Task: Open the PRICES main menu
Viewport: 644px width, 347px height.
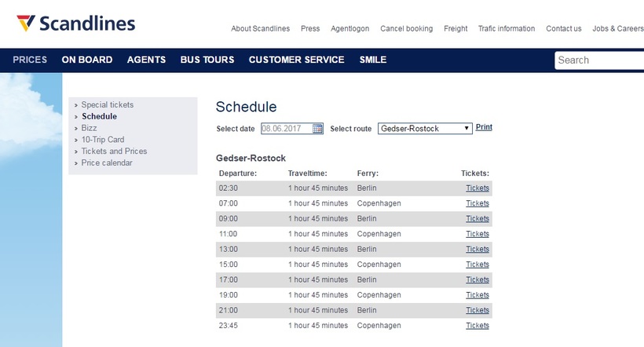Action: [30, 60]
